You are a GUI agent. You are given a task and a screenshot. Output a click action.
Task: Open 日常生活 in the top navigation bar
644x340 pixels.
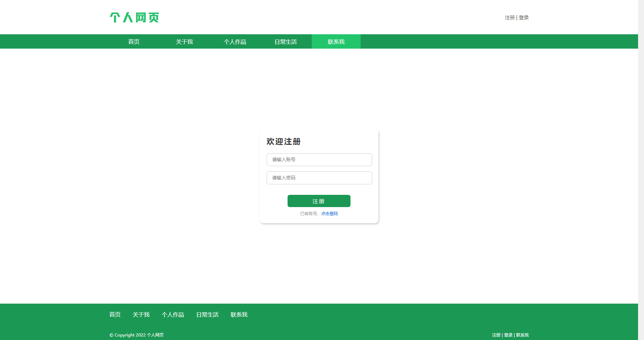point(286,42)
